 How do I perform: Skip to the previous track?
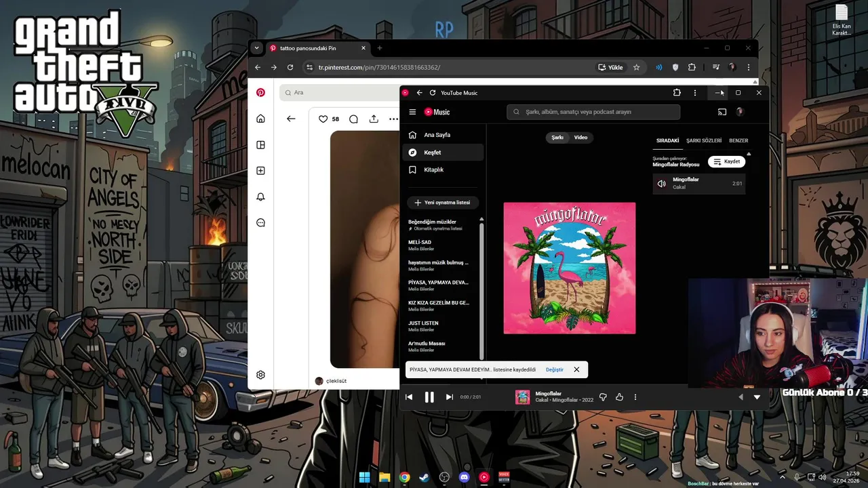[409, 397]
